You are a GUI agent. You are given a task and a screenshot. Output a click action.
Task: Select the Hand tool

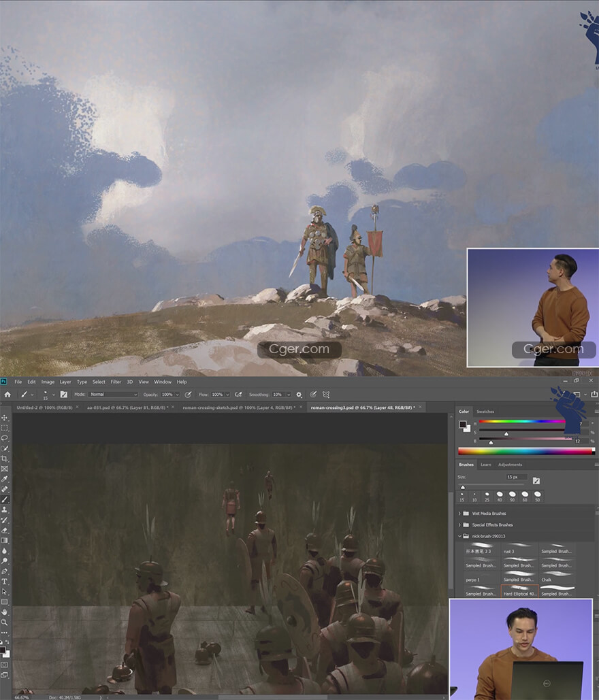5,612
